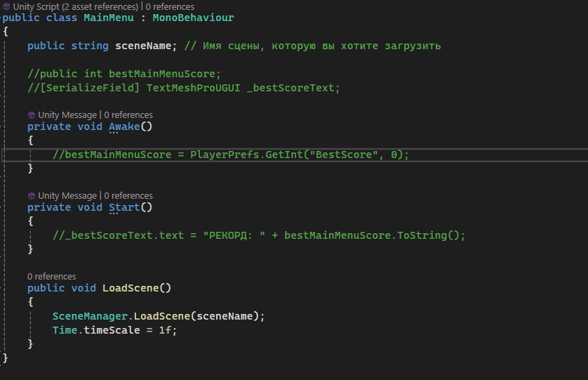Click the sceneName field declaration
The height and width of the screenshot is (380, 588).
click(x=143, y=46)
